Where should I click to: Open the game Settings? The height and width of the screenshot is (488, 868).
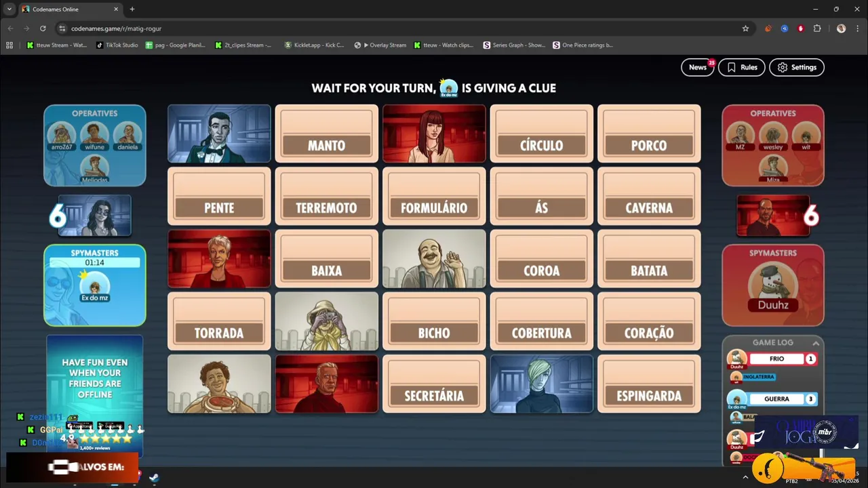[797, 67]
